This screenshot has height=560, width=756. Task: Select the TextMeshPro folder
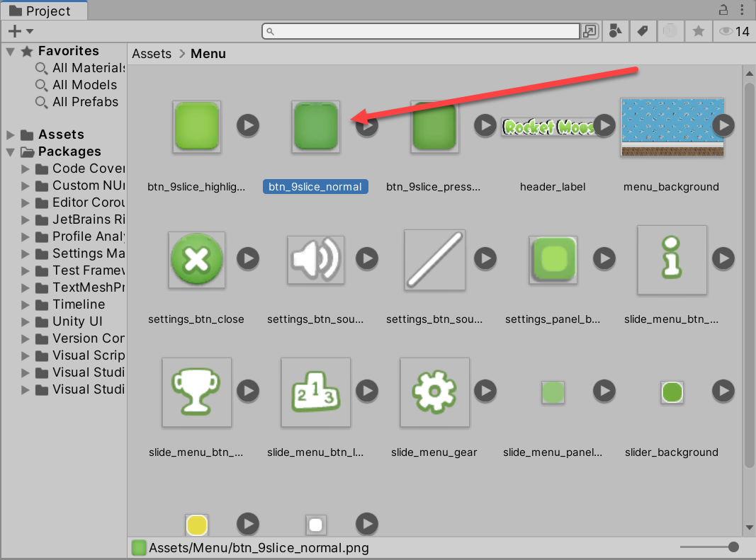click(81, 287)
